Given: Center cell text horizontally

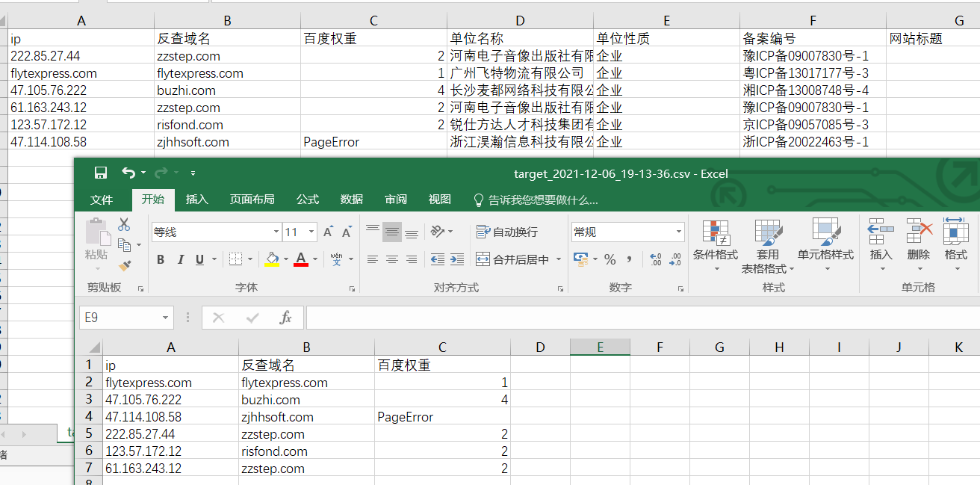Looking at the screenshot, I should click(392, 259).
